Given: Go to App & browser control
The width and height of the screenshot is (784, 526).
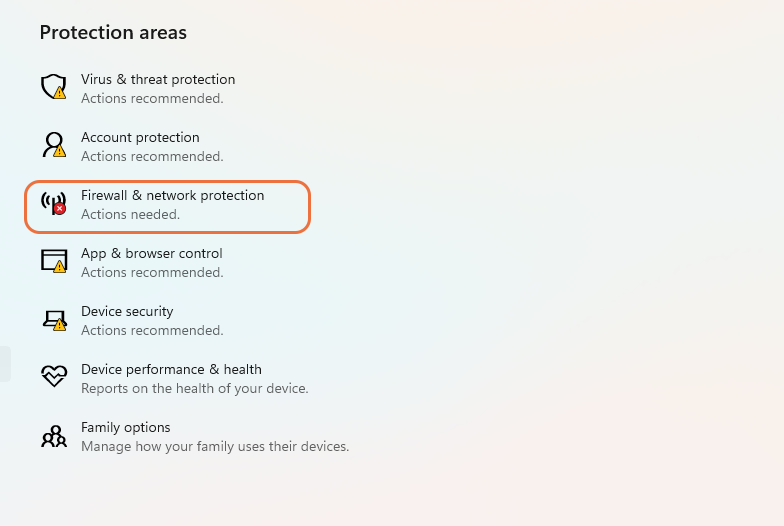Looking at the screenshot, I should click(151, 254).
